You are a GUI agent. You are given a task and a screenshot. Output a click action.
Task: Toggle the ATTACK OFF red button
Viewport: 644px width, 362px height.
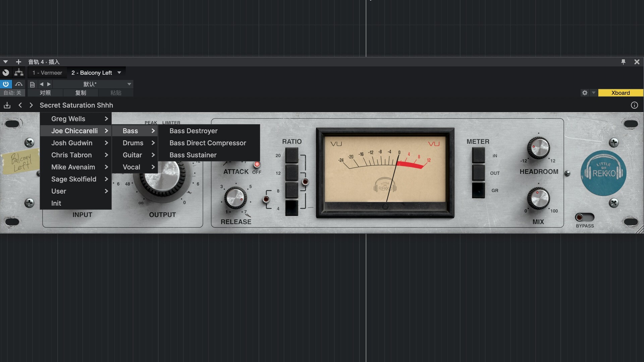[x=257, y=164]
